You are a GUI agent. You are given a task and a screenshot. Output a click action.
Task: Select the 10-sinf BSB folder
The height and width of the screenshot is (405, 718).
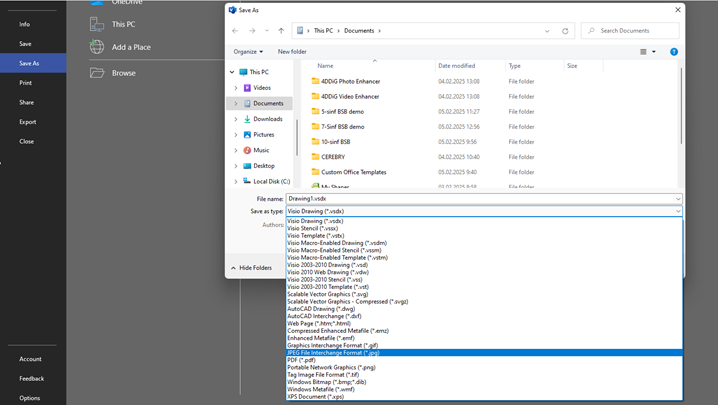[335, 142]
